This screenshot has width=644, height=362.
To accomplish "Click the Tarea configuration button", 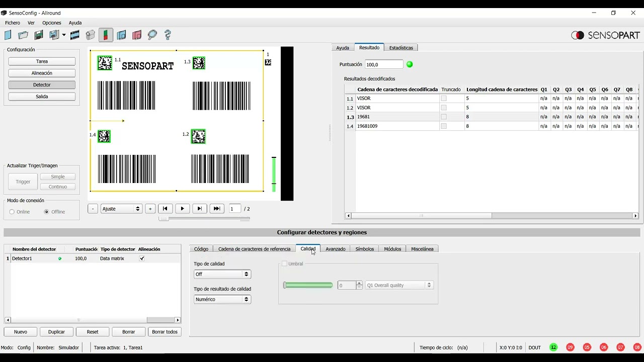I will [42, 61].
